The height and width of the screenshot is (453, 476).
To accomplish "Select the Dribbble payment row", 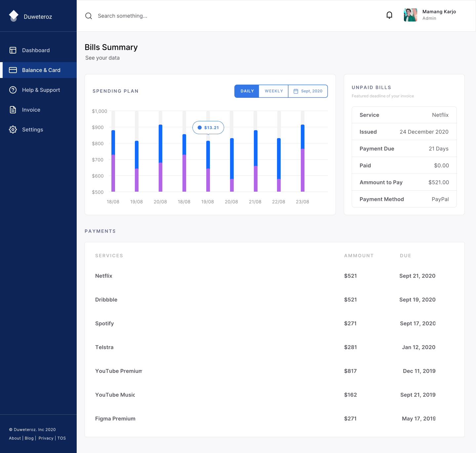I will (274, 300).
